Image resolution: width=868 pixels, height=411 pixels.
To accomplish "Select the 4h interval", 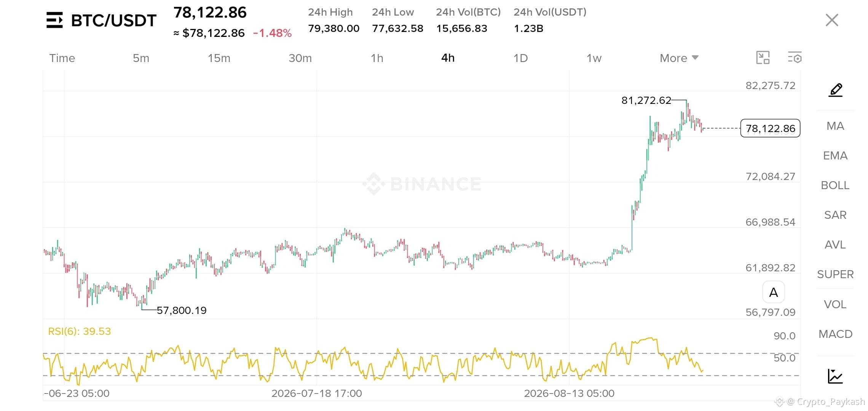I will pos(448,58).
